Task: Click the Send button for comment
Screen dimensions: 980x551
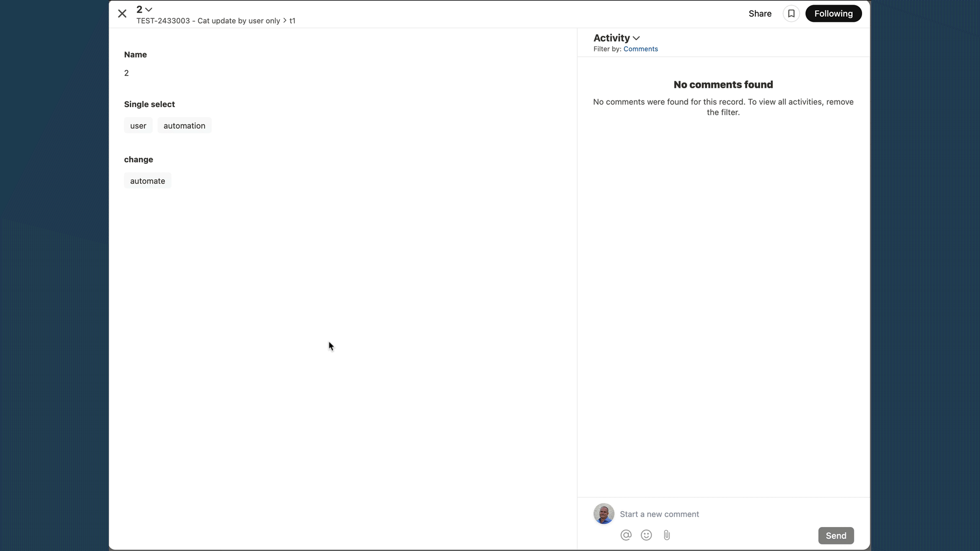Action: point(836,536)
